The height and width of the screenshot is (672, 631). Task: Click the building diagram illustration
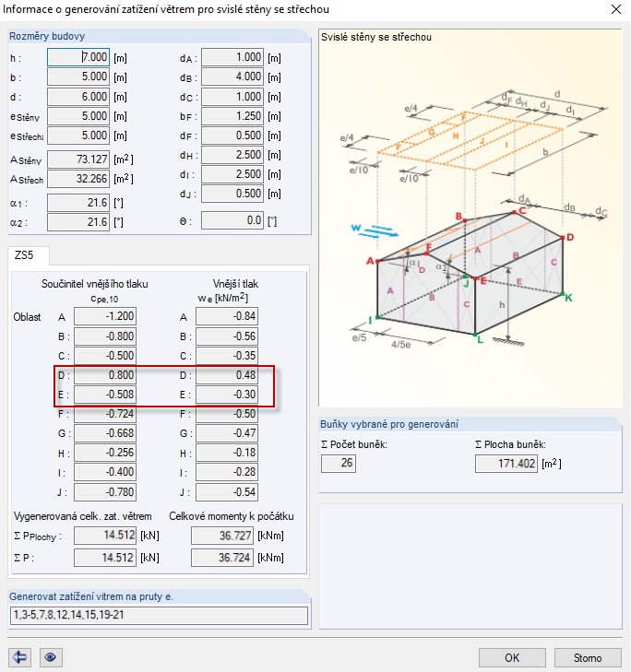pyautogui.click(x=470, y=218)
